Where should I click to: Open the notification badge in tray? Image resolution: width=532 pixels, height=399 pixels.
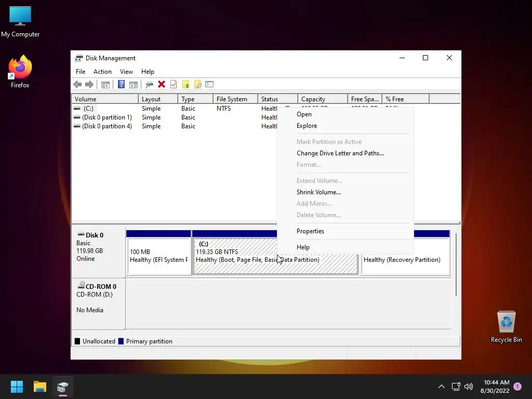[x=517, y=387]
